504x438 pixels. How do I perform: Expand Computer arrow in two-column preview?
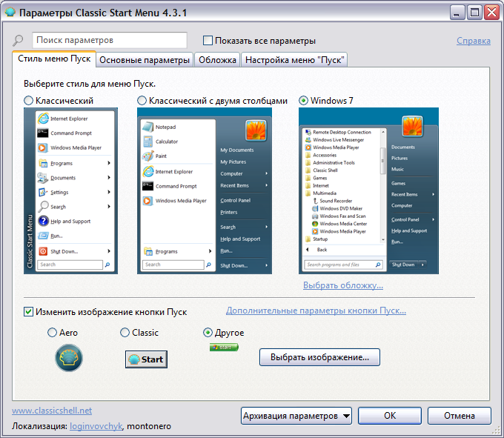[x=267, y=173]
